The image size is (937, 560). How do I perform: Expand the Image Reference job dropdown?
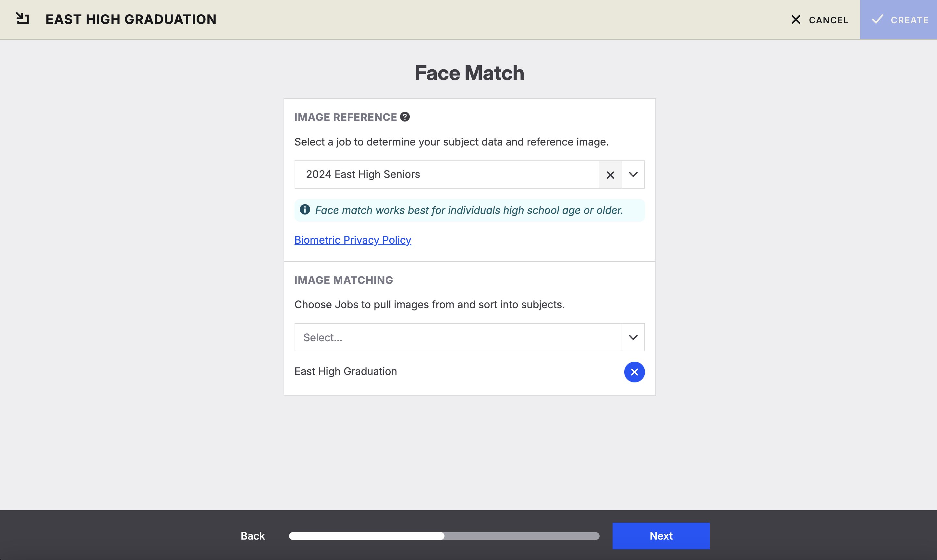(633, 175)
